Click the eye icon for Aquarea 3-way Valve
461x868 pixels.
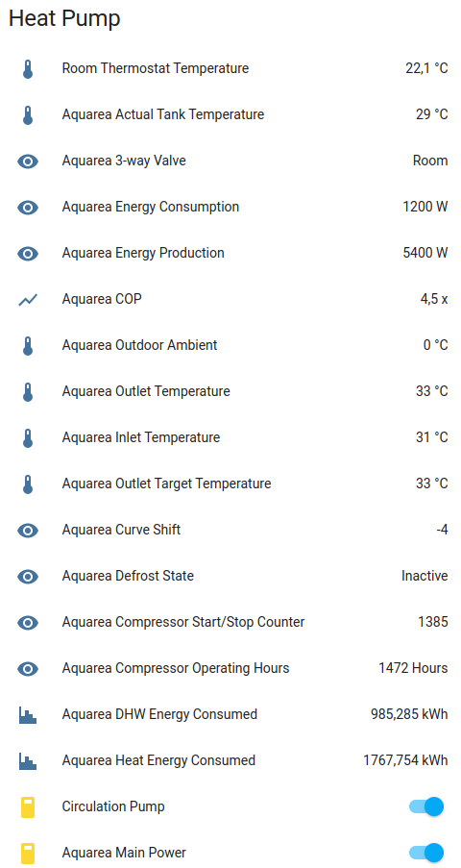[x=28, y=161]
